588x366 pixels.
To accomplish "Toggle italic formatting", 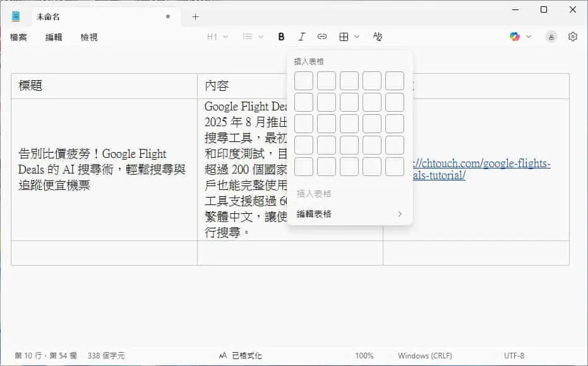I will [301, 37].
